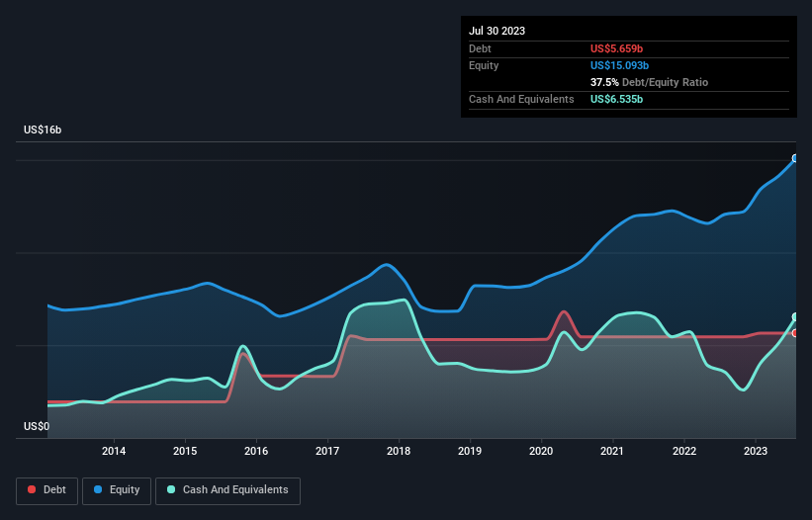Viewport: 812px width, 520px height.
Task: Click the US$5.659b debt value
Action: 616,48
